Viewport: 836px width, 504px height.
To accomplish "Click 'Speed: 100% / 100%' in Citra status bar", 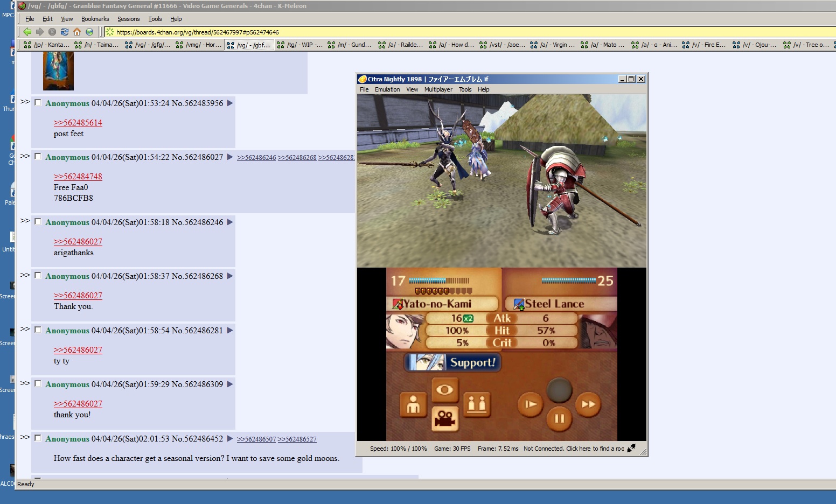I will [399, 449].
